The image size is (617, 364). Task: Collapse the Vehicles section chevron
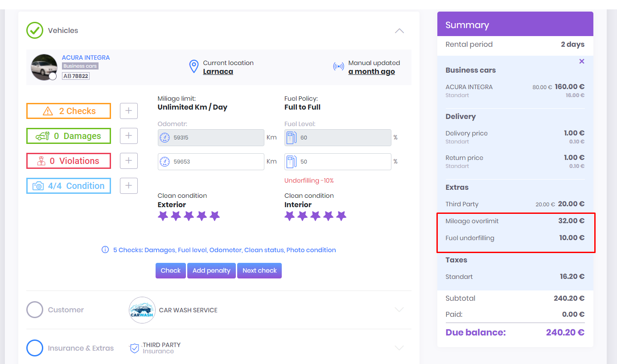click(399, 31)
